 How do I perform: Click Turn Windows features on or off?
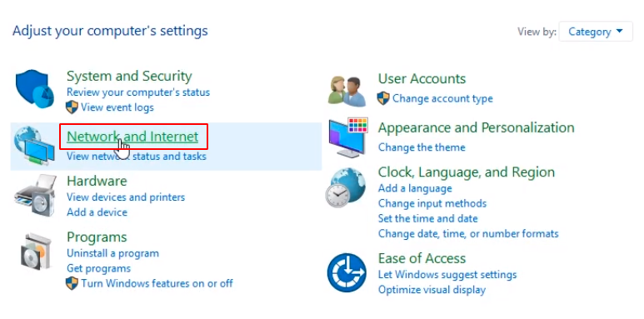(157, 283)
